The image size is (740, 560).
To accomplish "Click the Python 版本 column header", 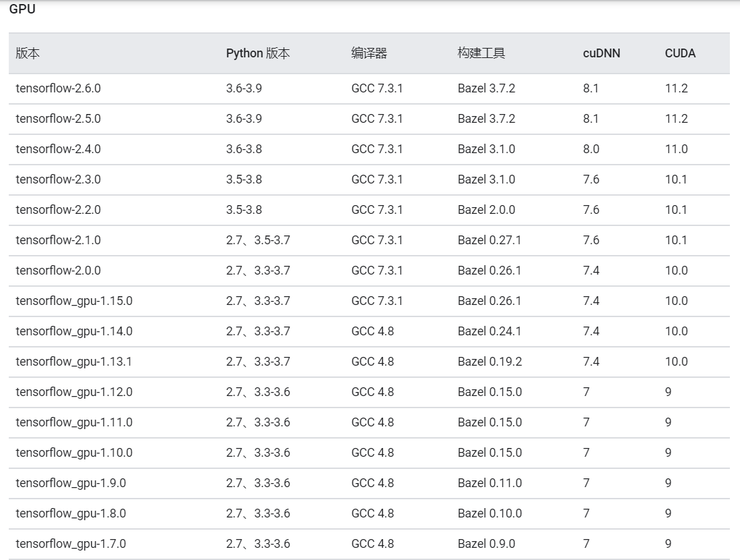I will (x=258, y=53).
